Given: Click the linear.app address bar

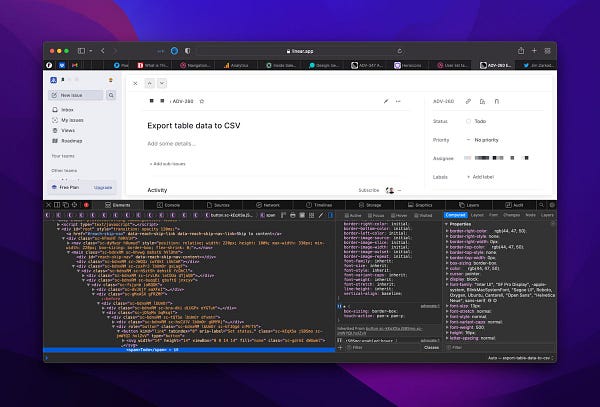Looking at the screenshot, I should pos(300,51).
